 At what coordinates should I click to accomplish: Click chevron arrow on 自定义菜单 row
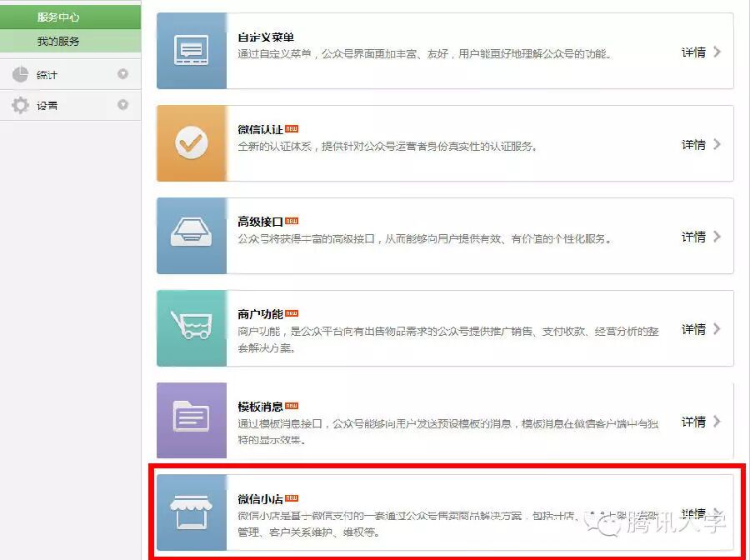(717, 52)
